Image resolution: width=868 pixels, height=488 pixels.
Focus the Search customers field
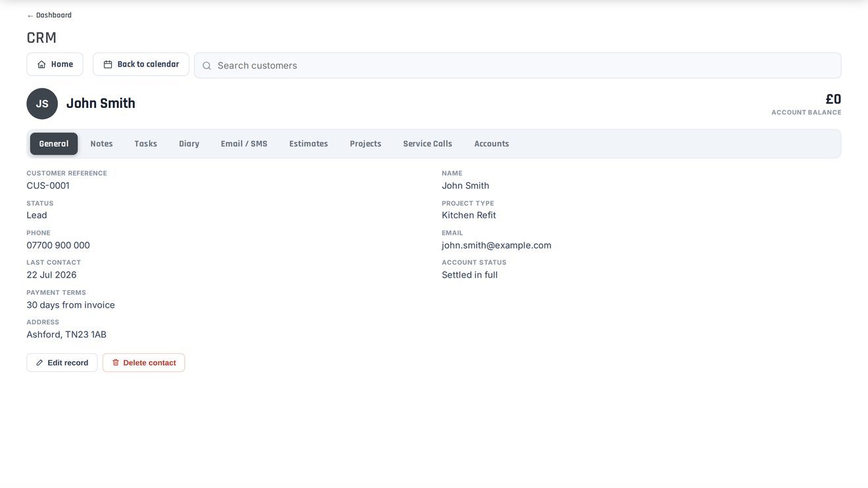[518, 66]
